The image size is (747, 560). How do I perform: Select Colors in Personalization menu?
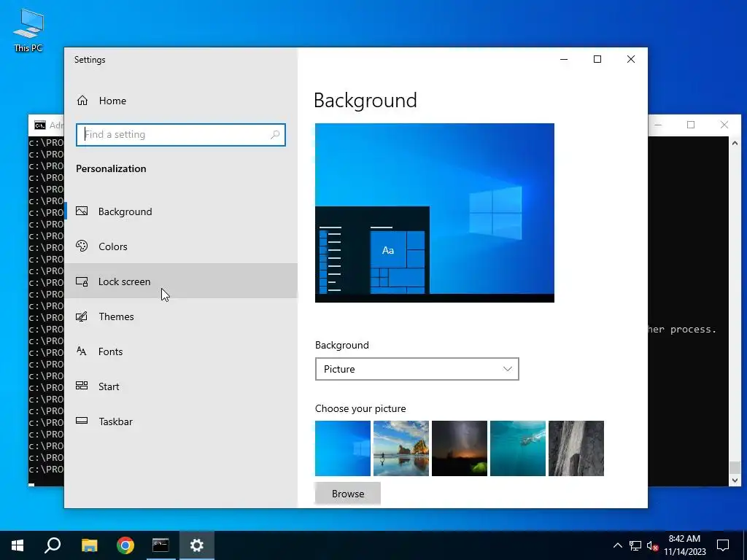click(181, 246)
